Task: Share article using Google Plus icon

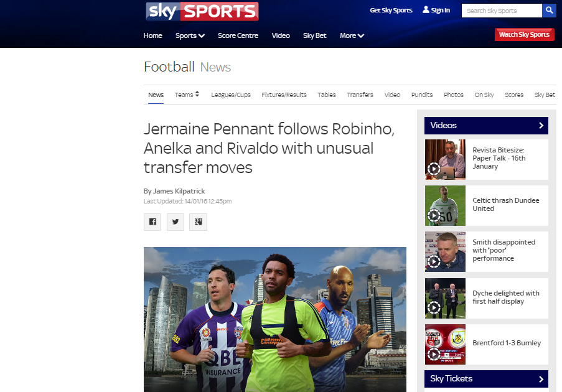Action: tap(198, 222)
